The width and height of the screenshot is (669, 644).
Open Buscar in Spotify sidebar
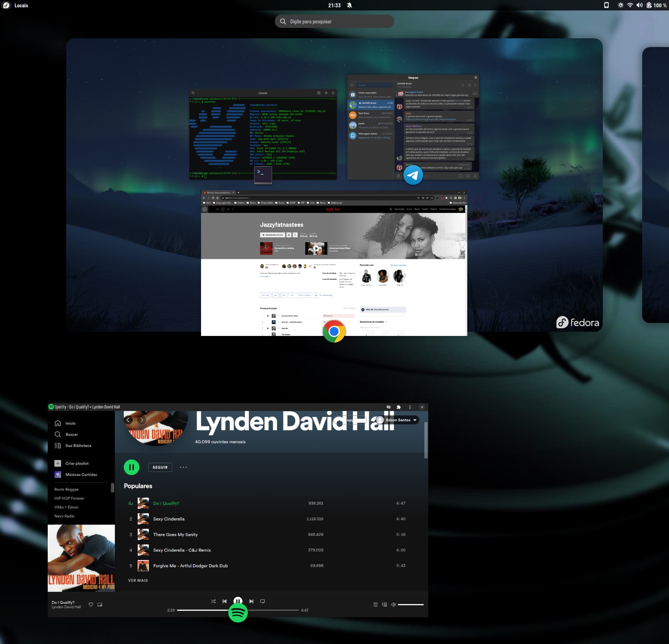point(66,434)
